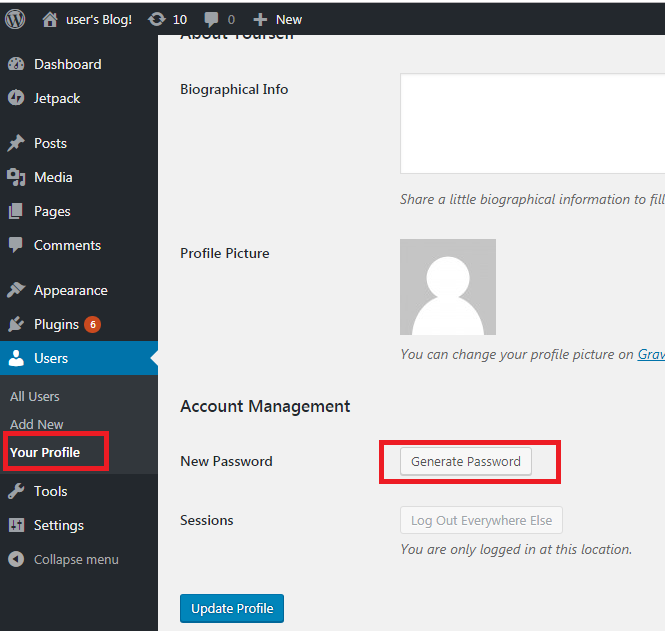The width and height of the screenshot is (665, 631).
Task: Click the home icon beside user's Blog!
Action: pyautogui.click(x=50, y=20)
